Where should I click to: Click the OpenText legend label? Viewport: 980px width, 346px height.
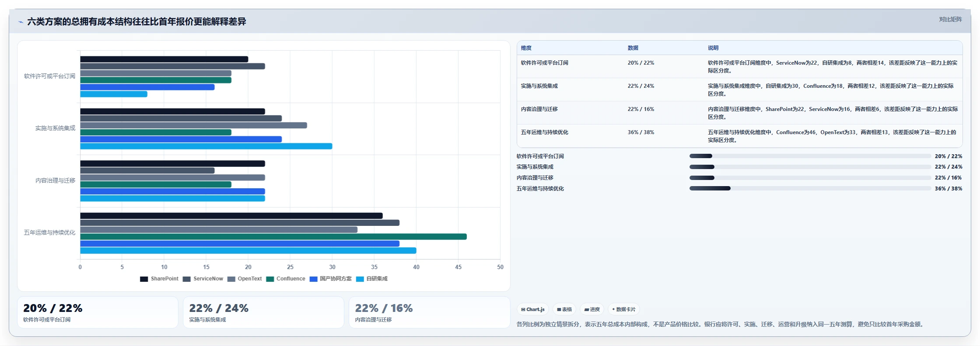(x=250, y=279)
